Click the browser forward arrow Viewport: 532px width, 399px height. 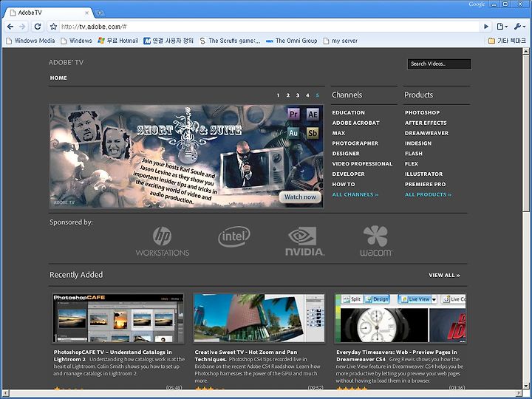[x=22, y=27]
